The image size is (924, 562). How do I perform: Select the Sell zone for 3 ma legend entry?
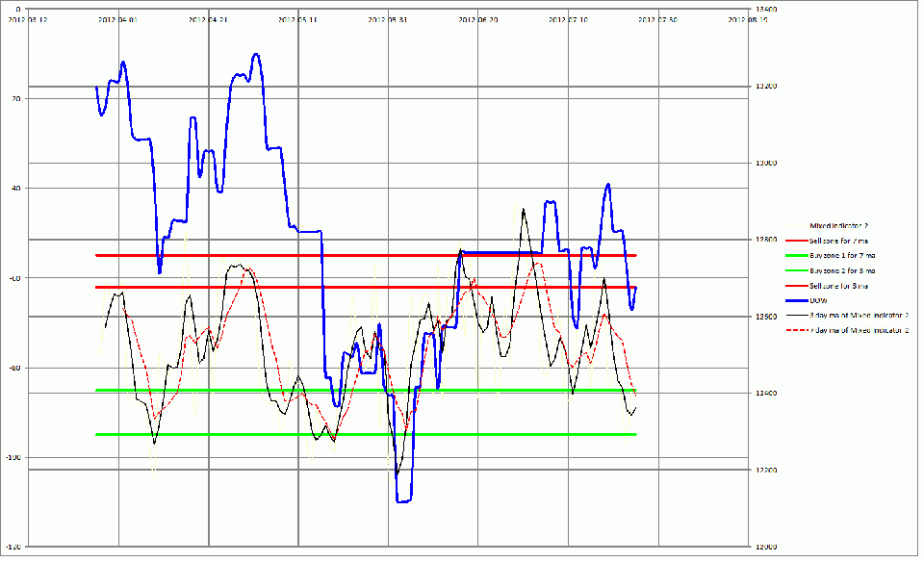click(827, 286)
